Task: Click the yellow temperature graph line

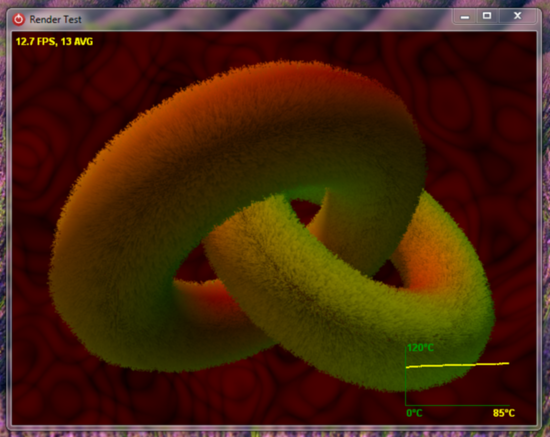Action: 457,365
